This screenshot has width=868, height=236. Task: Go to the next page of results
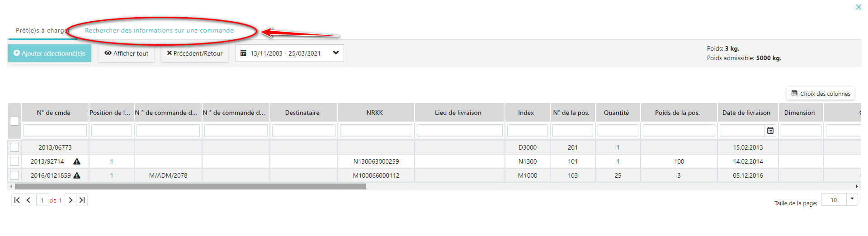pyautogui.click(x=71, y=200)
